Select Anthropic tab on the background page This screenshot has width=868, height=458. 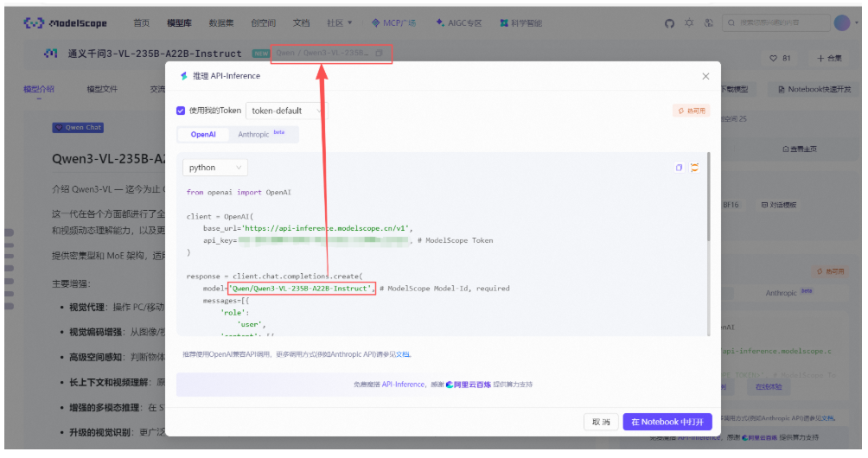tap(788, 293)
